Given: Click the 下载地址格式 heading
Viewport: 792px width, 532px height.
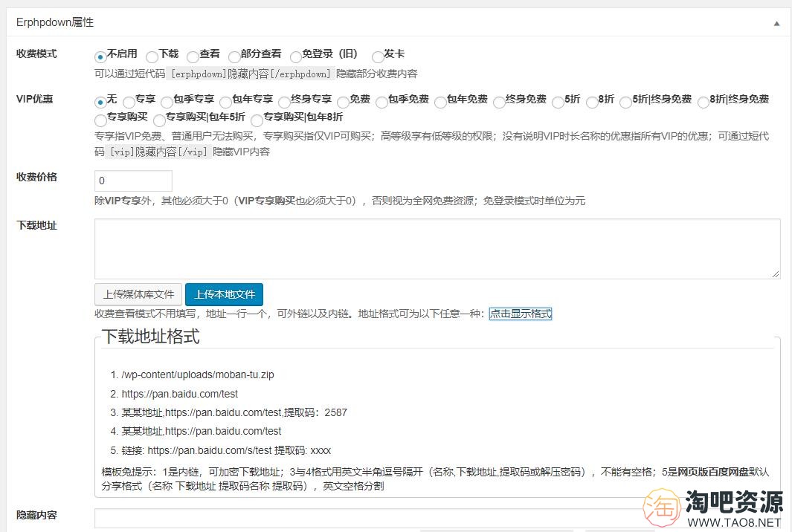Looking at the screenshot, I should 150,336.
